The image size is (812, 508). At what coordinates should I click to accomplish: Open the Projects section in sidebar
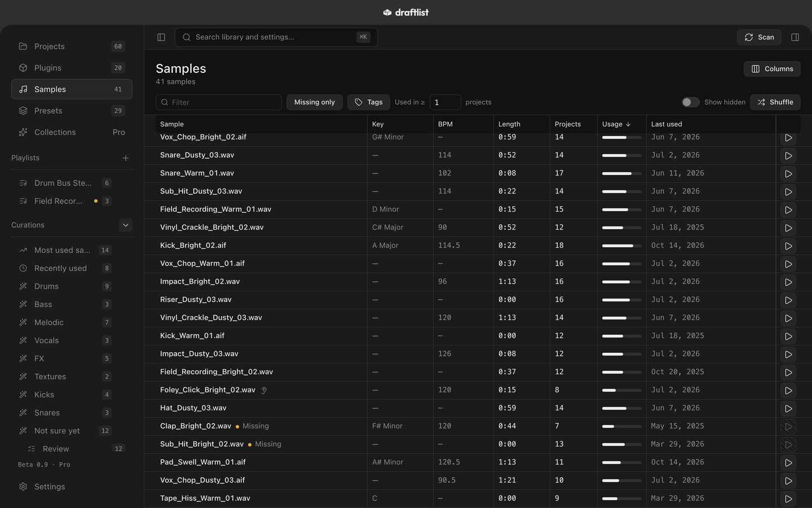pos(72,46)
